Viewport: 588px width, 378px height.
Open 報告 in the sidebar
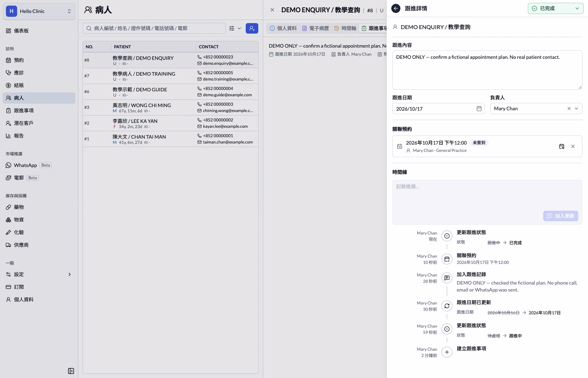[39, 136]
